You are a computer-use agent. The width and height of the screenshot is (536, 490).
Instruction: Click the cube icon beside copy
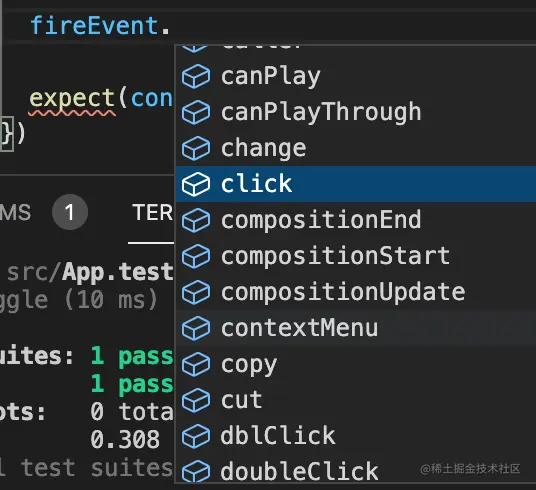point(196,364)
